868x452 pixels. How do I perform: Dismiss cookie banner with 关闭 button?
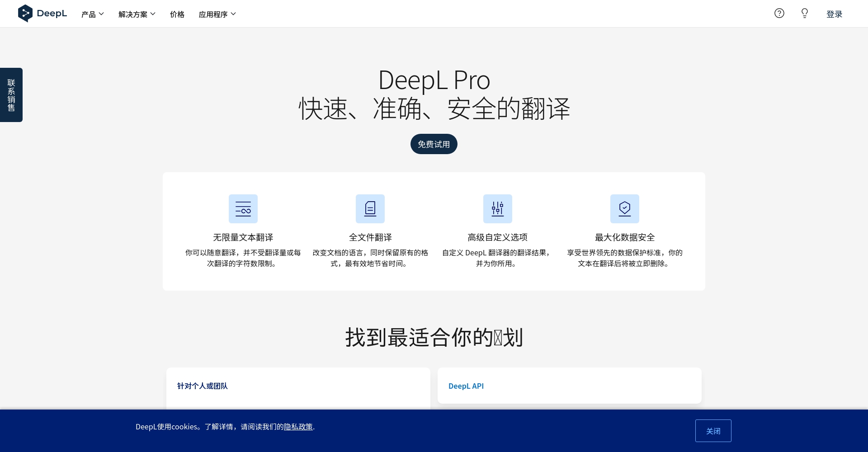tap(713, 431)
